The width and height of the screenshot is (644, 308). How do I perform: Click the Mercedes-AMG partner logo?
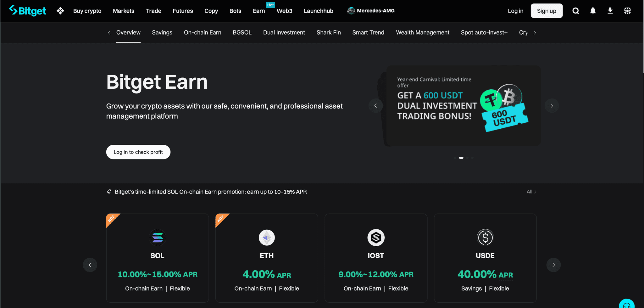click(x=371, y=11)
